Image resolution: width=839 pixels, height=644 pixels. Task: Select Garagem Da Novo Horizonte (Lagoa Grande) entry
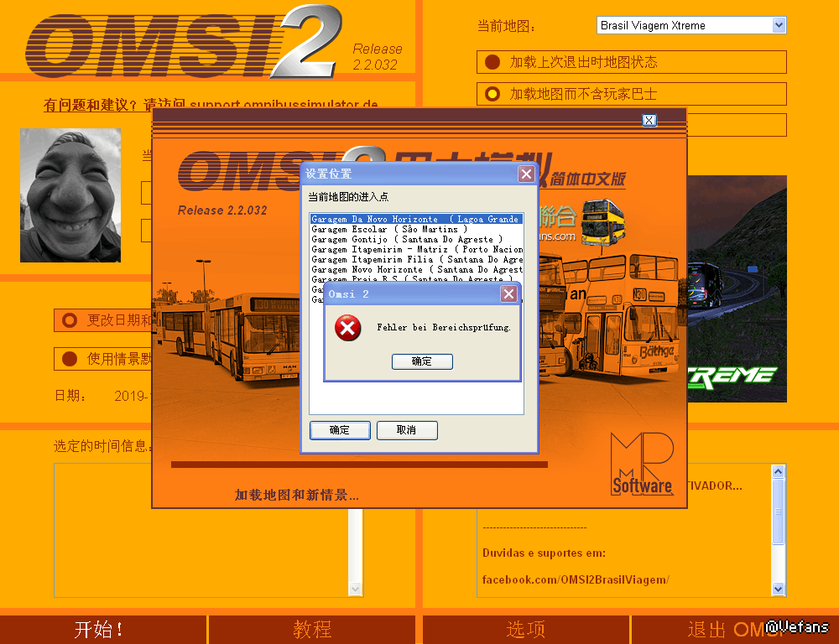pyautogui.click(x=416, y=219)
